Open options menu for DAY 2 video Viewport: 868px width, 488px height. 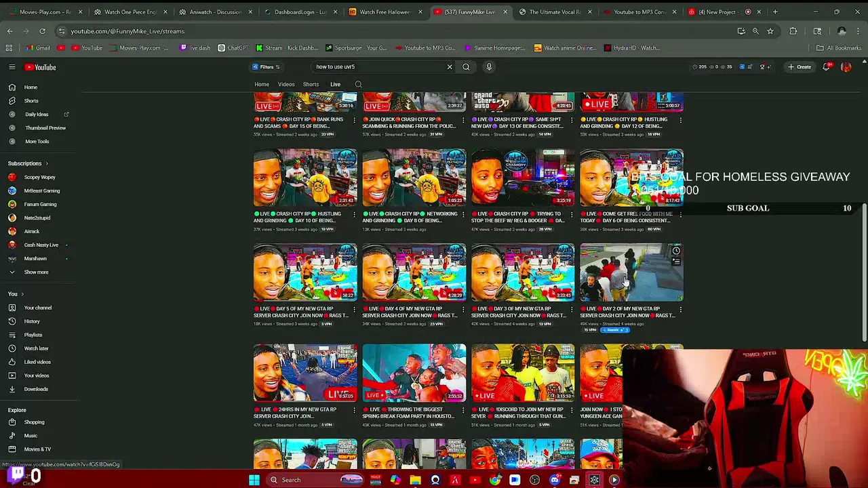[x=680, y=310]
